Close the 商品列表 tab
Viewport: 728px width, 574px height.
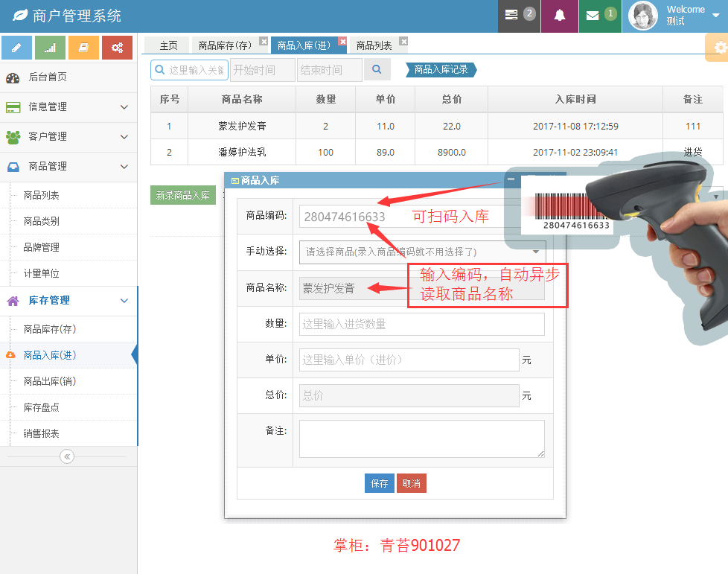pyautogui.click(x=403, y=42)
